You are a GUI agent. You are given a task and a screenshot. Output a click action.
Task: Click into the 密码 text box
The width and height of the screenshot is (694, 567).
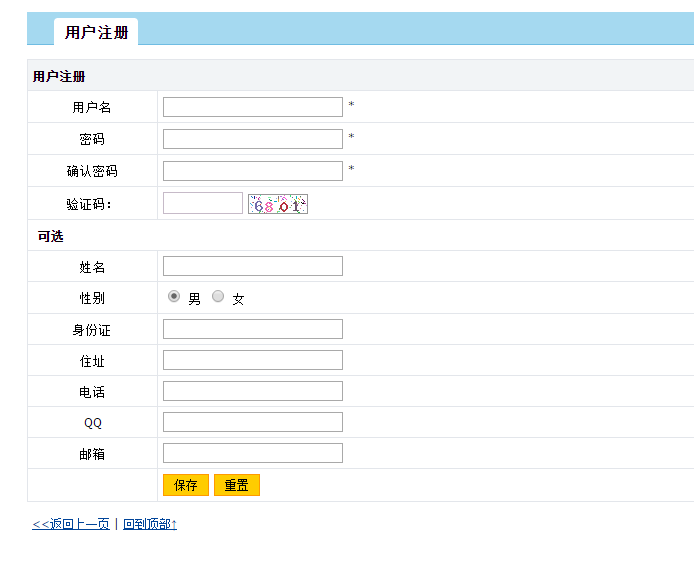point(252,139)
